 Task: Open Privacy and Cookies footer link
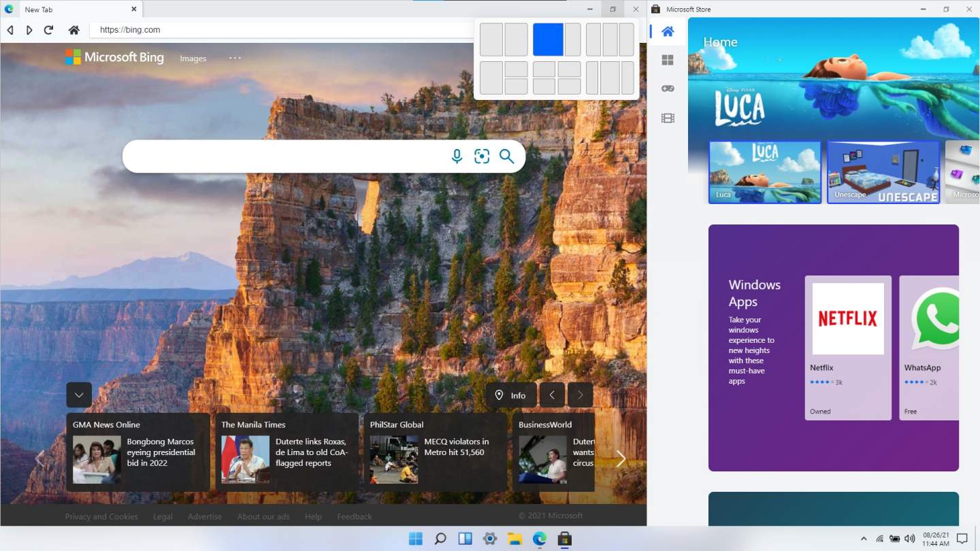click(101, 516)
